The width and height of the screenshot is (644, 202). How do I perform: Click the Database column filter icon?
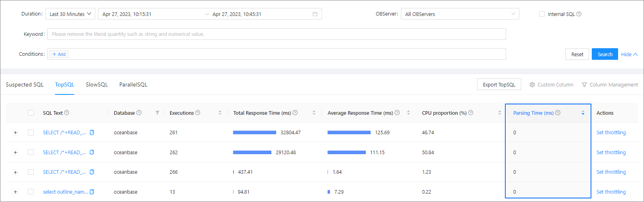click(157, 113)
